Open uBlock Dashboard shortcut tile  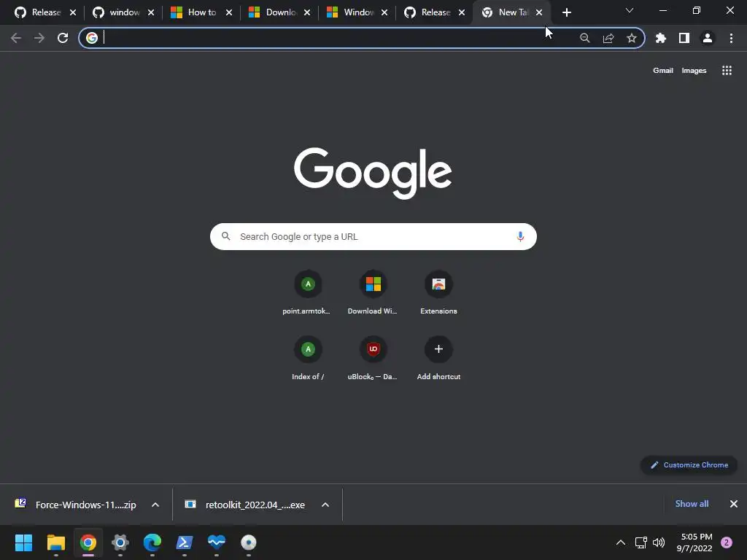click(373, 357)
